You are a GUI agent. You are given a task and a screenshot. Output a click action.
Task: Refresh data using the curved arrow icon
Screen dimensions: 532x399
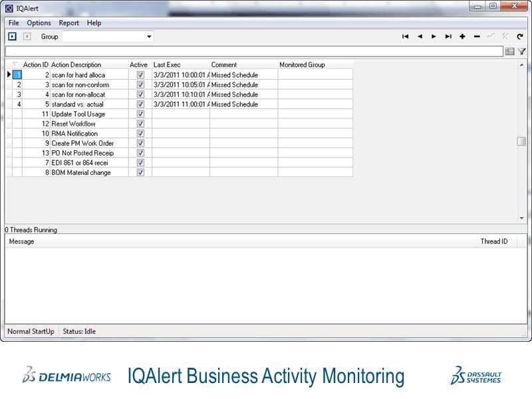[520, 37]
